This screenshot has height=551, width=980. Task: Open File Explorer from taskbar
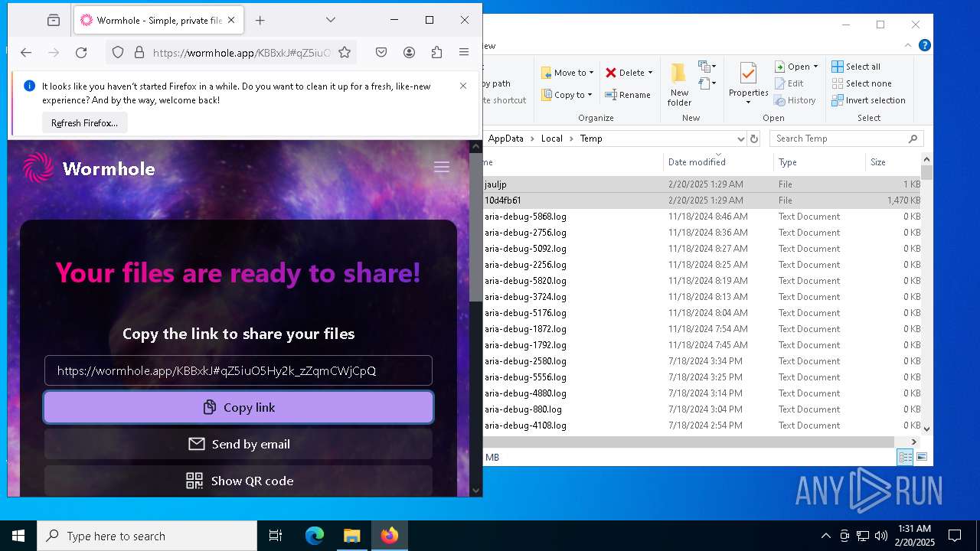click(x=351, y=536)
